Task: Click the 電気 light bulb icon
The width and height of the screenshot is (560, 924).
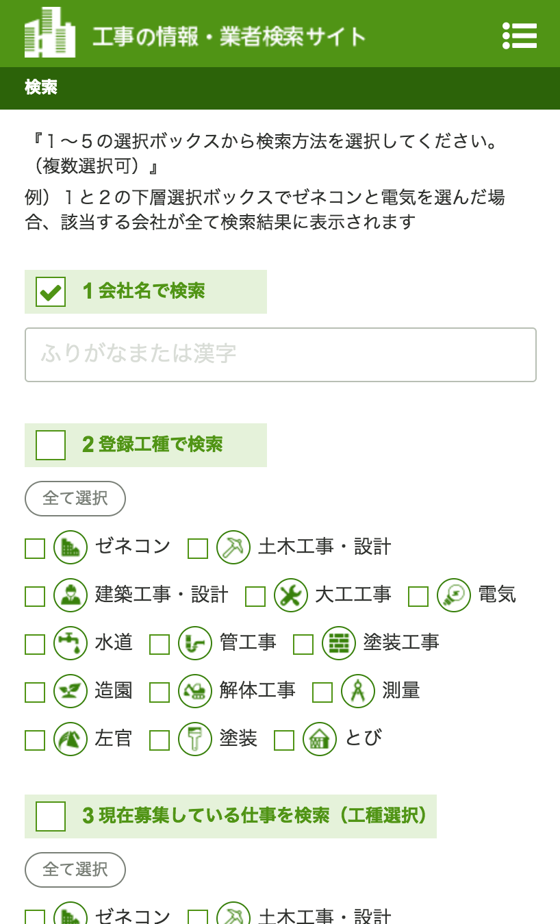Action: coord(454,595)
